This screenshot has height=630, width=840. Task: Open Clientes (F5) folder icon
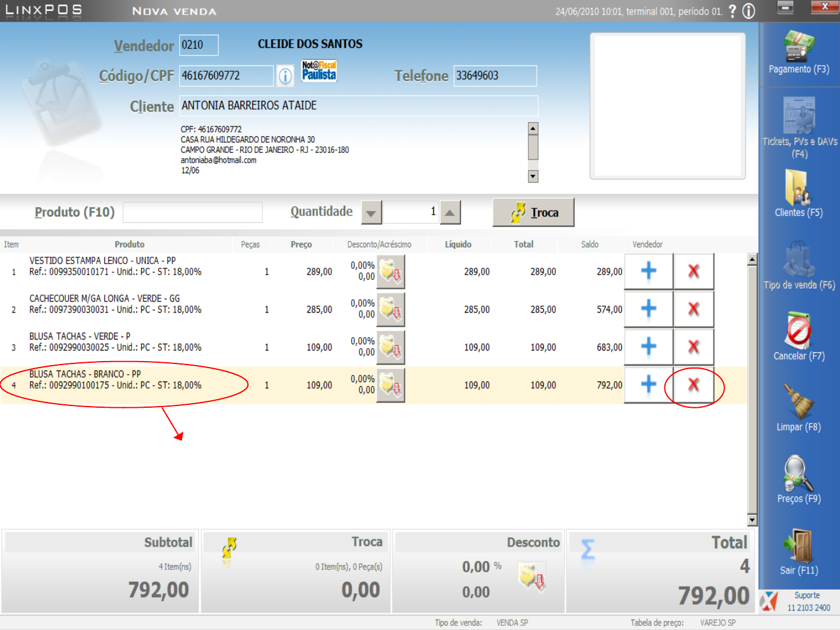[x=798, y=188]
